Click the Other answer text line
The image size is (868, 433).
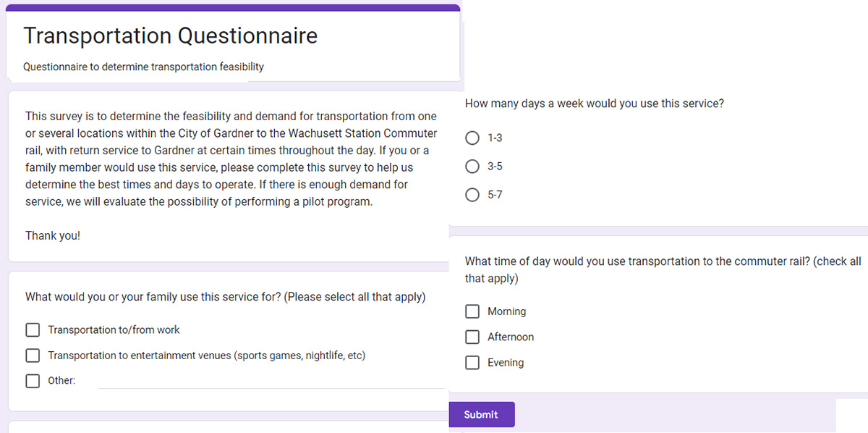(x=271, y=381)
